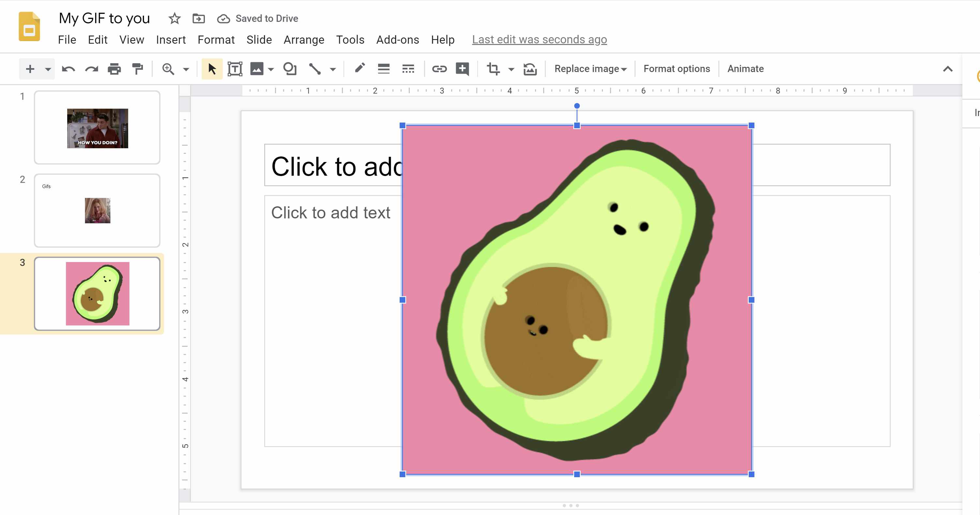Select the line tool icon
Screen dimensions: 980x515
(314, 69)
